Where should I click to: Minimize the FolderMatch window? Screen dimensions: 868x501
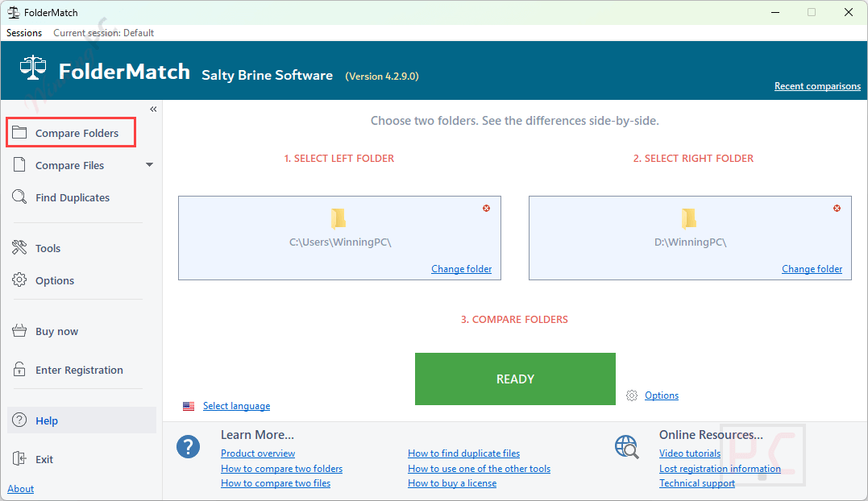775,12
